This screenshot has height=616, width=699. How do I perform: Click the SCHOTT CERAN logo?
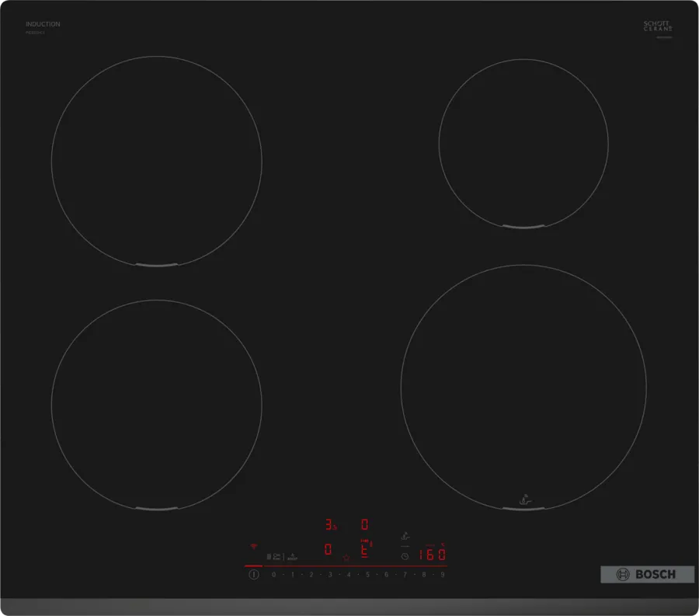coord(658,26)
